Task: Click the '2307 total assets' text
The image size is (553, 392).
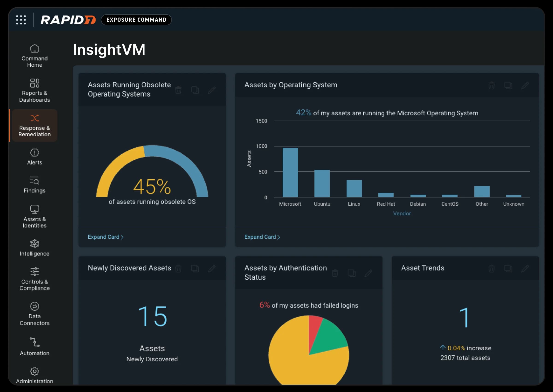Action: (465, 358)
